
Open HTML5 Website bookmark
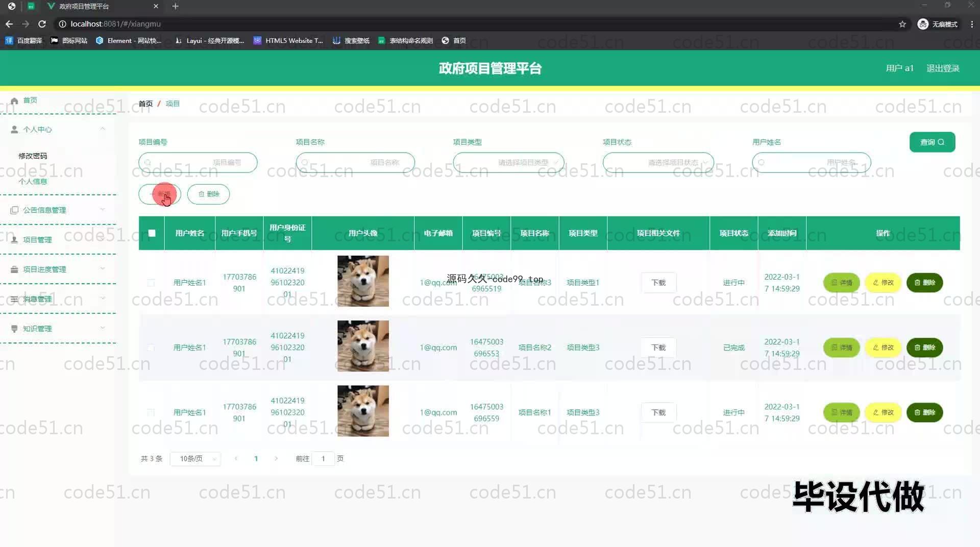pos(288,40)
